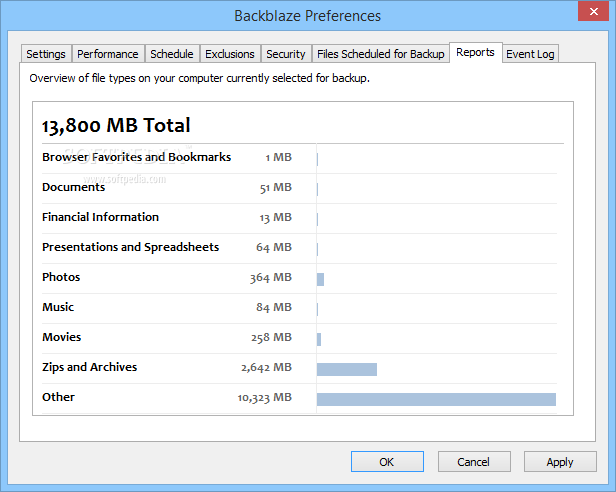This screenshot has height=492, width=616.
Task: Click the 'Backblaze Preferences' window title
Action: [x=308, y=16]
